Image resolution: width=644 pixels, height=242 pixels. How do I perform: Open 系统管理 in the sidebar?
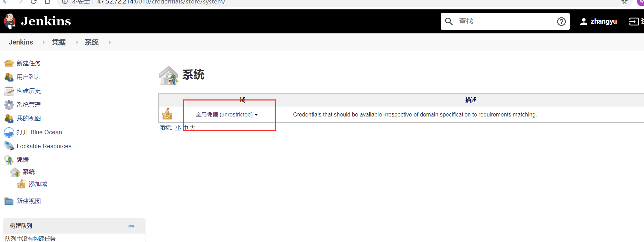(29, 105)
